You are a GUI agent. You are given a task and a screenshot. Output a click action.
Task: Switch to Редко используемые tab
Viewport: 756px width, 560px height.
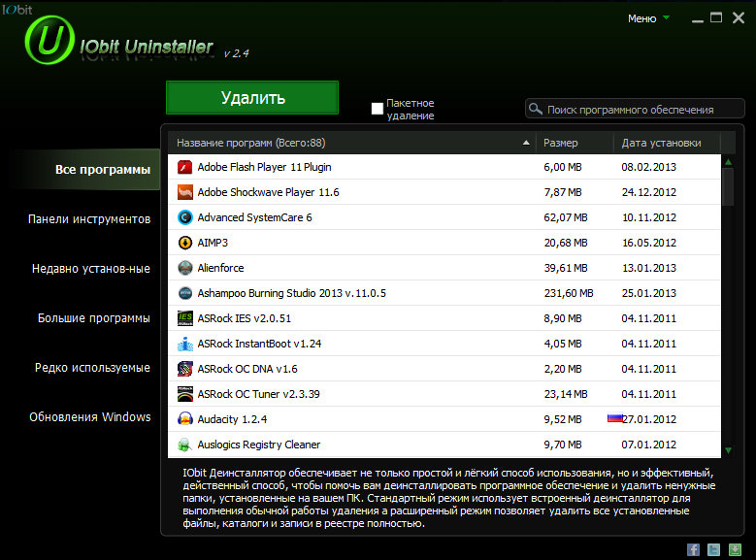pyautogui.click(x=92, y=368)
